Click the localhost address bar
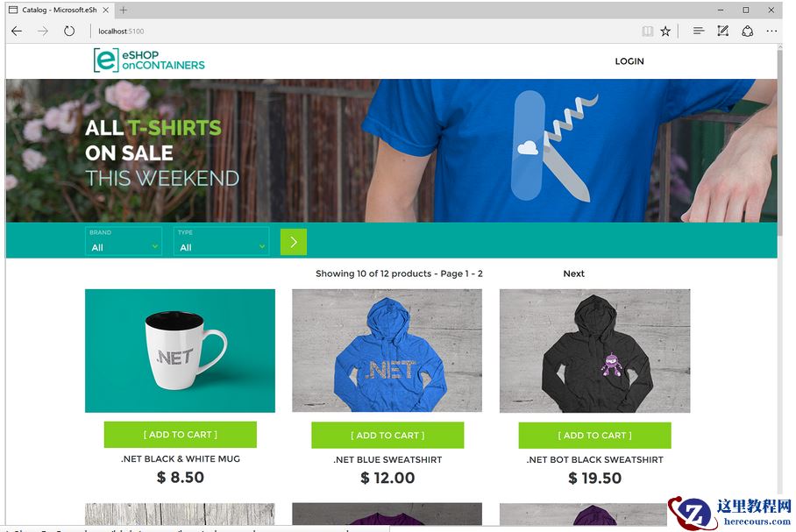796x532 pixels. [355, 32]
